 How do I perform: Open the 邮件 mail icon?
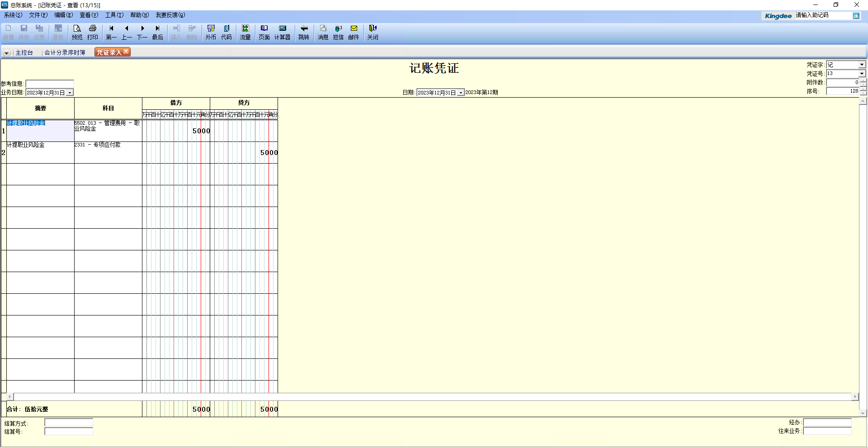click(x=354, y=32)
